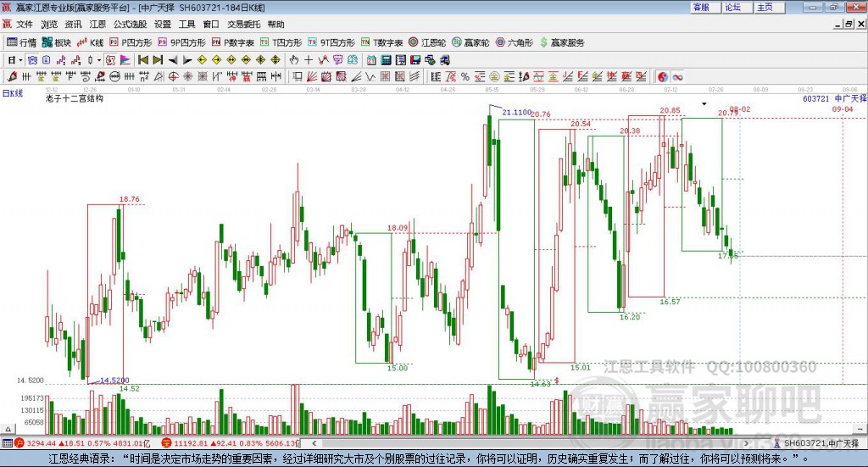The height and width of the screenshot is (467, 868).
Task: Click the upward triangle button beside volume panel
Action: click(x=8, y=429)
